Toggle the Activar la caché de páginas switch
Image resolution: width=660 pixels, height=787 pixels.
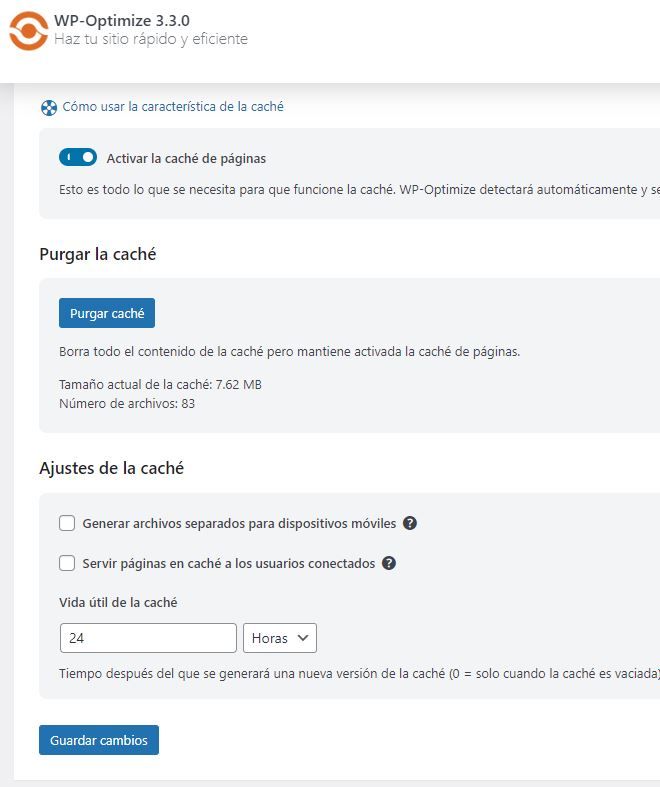pos(78,157)
